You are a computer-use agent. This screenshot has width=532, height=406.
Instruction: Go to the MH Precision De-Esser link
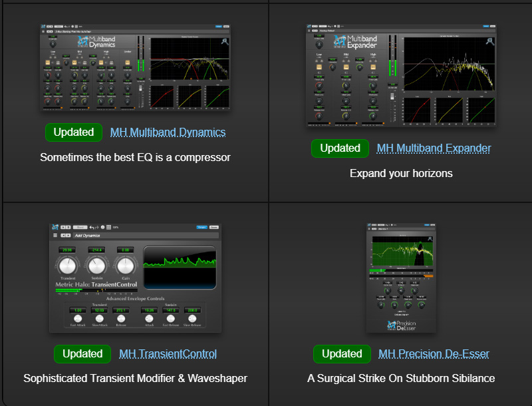(434, 353)
